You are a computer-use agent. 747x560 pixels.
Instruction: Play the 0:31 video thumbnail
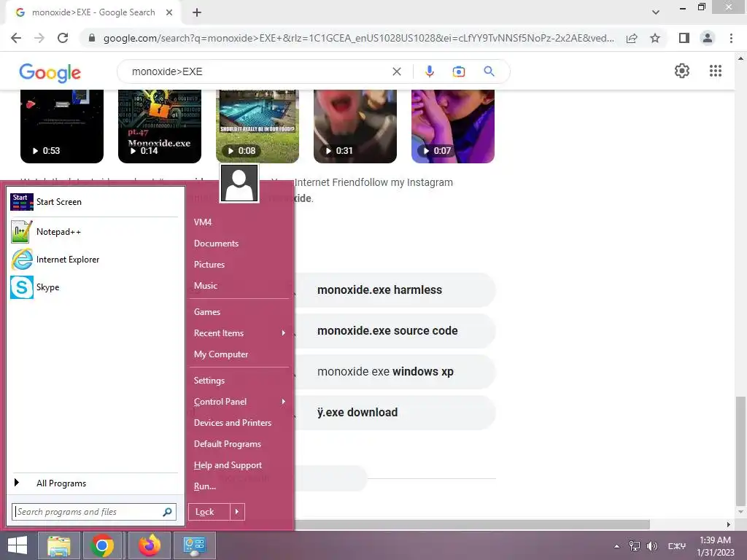point(355,127)
